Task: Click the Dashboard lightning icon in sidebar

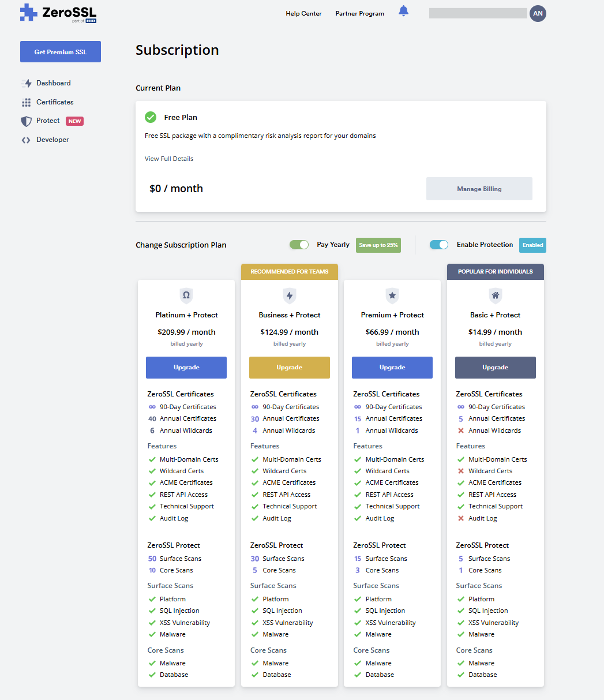Action: click(x=27, y=84)
